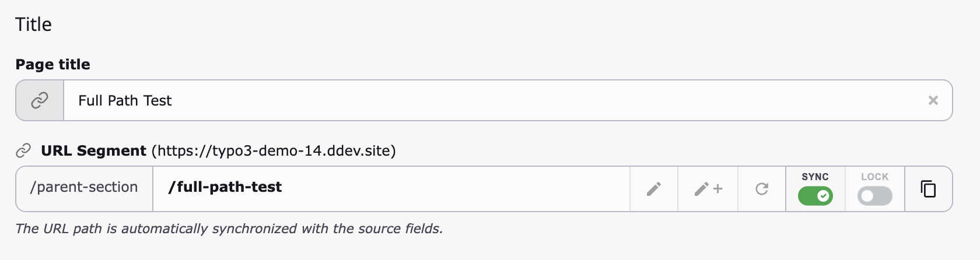Viewport: 980px width, 260px height.
Task: Click the Page title label
Action: 52,64
